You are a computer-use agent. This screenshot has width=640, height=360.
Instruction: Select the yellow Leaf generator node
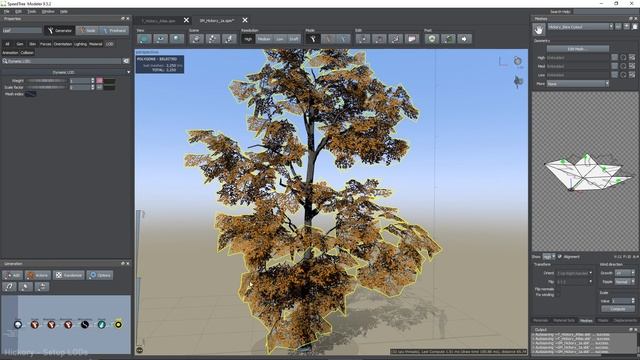click(x=118, y=324)
